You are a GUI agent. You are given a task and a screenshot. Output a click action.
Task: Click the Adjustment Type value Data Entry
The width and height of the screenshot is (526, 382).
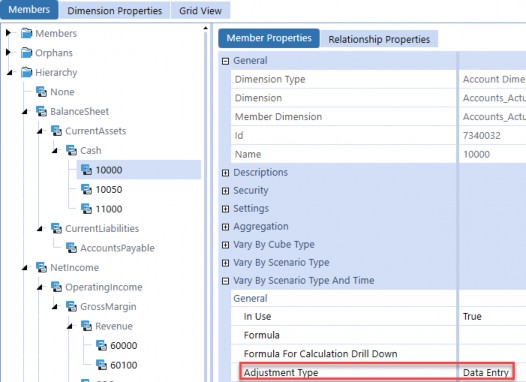pyautogui.click(x=486, y=373)
